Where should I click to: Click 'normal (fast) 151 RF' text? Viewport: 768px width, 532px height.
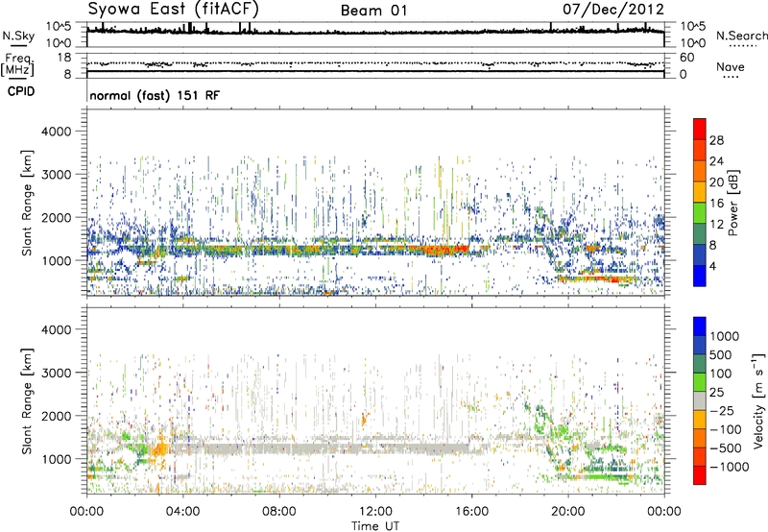click(155, 95)
